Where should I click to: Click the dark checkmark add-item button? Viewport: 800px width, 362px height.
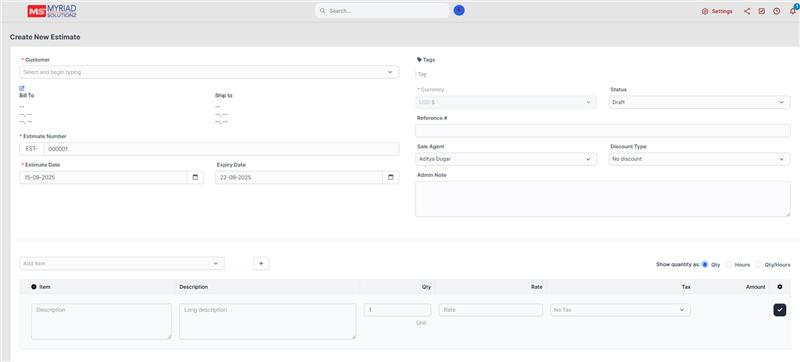pyautogui.click(x=780, y=310)
